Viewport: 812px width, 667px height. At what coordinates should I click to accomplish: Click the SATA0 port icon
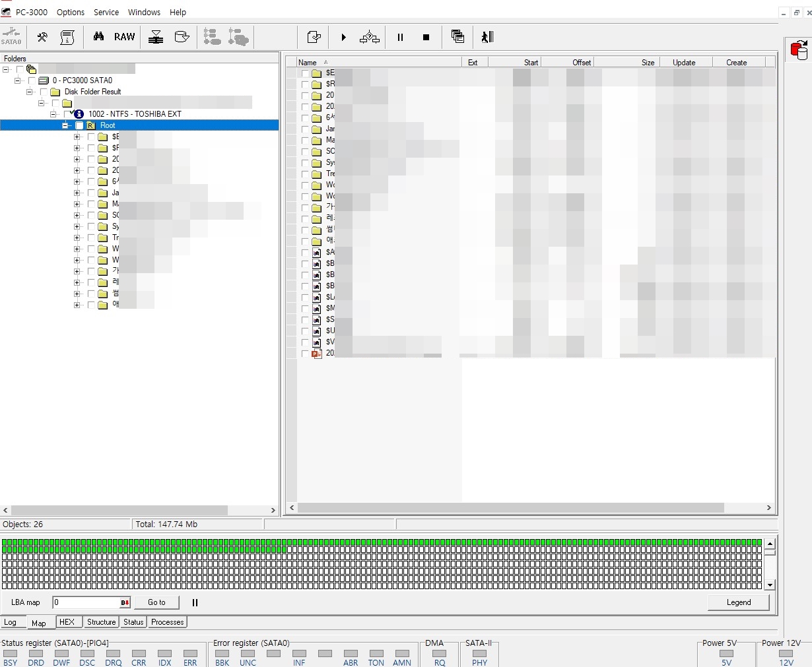click(11, 36)
